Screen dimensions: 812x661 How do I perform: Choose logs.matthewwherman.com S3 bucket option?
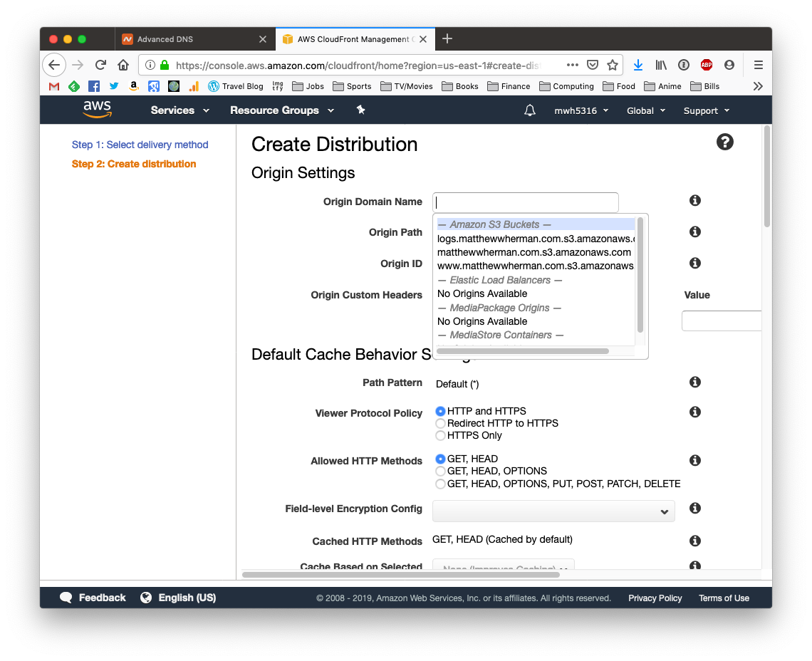536,239
